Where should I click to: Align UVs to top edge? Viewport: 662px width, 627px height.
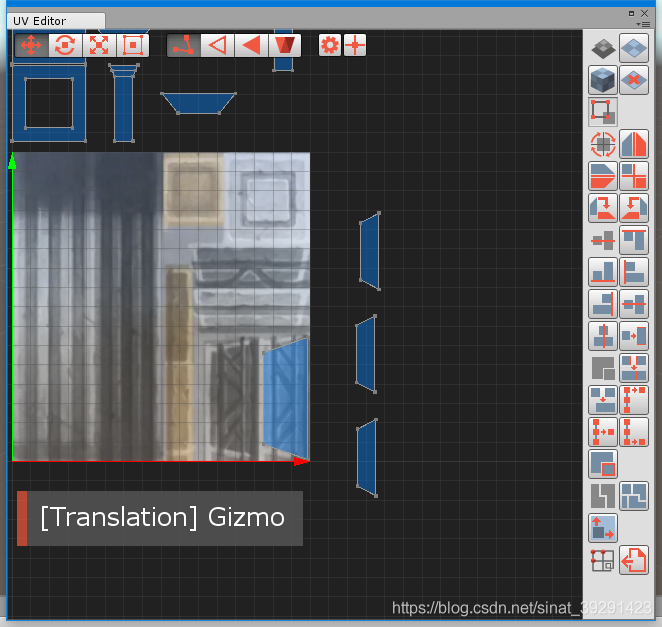click(x=634, y=240)
